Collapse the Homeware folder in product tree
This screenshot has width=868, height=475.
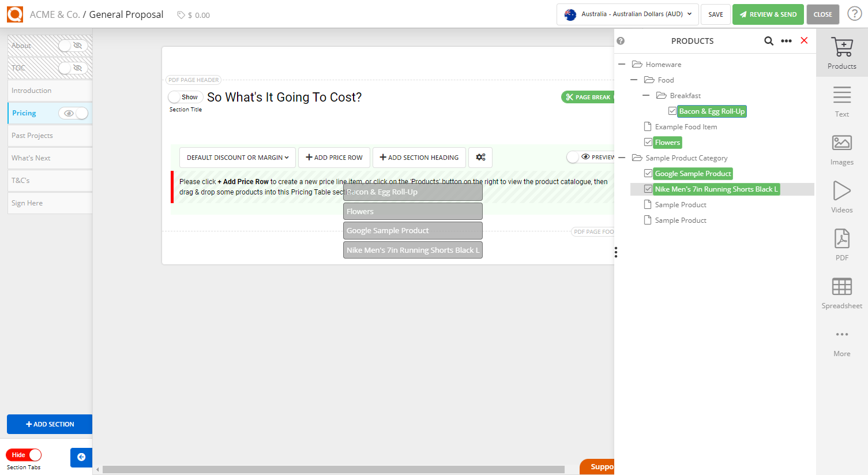pyautogui.click(x=621, y=64)
